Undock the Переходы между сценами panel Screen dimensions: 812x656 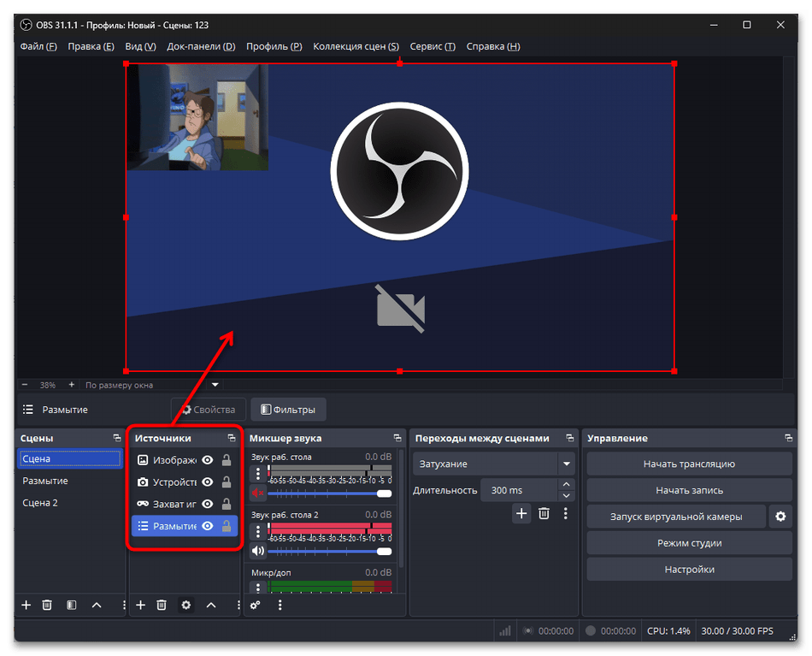[569, 438]
